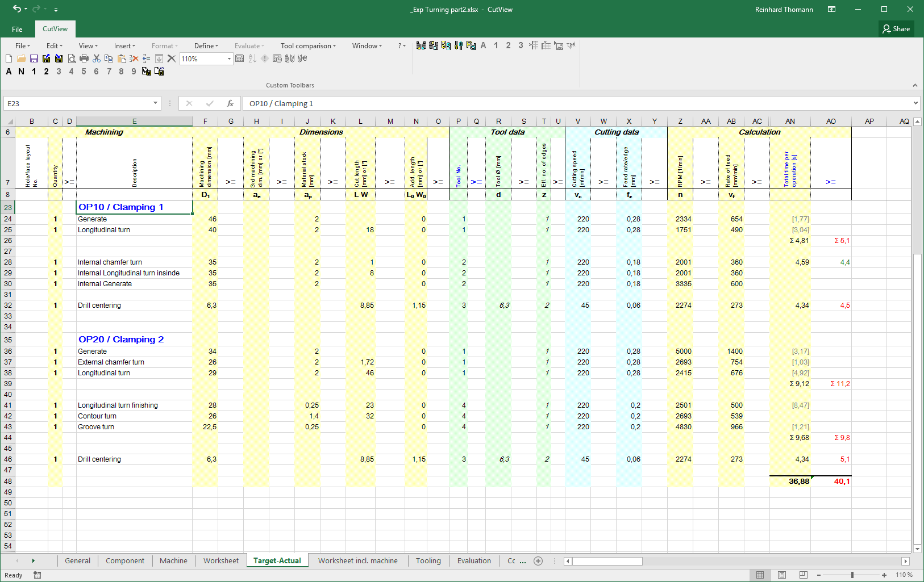This screenshot has width=924, height=582.
Task: Click the Print icon in the toolbar
Action: (84, 58)
